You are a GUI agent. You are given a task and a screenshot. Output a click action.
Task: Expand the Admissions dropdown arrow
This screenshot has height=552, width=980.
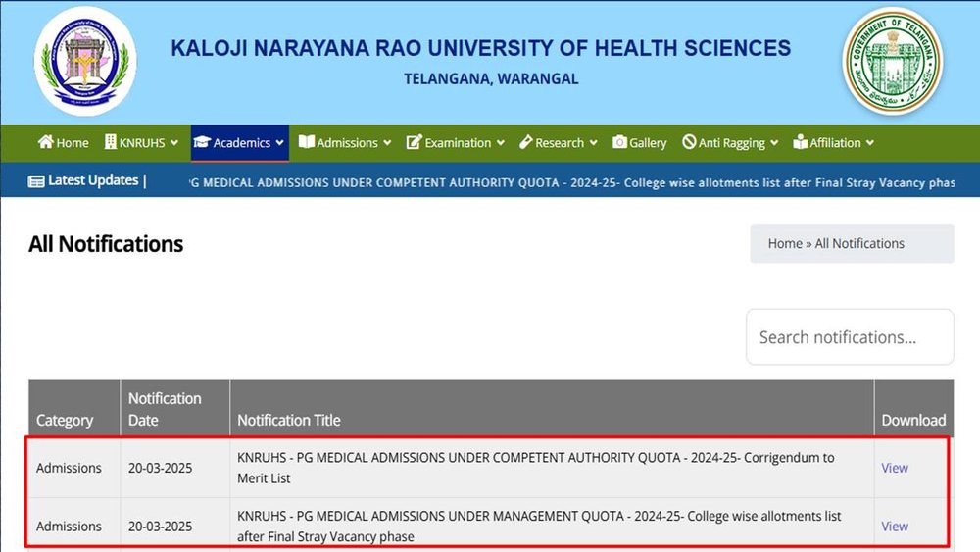tap(386, 143)
